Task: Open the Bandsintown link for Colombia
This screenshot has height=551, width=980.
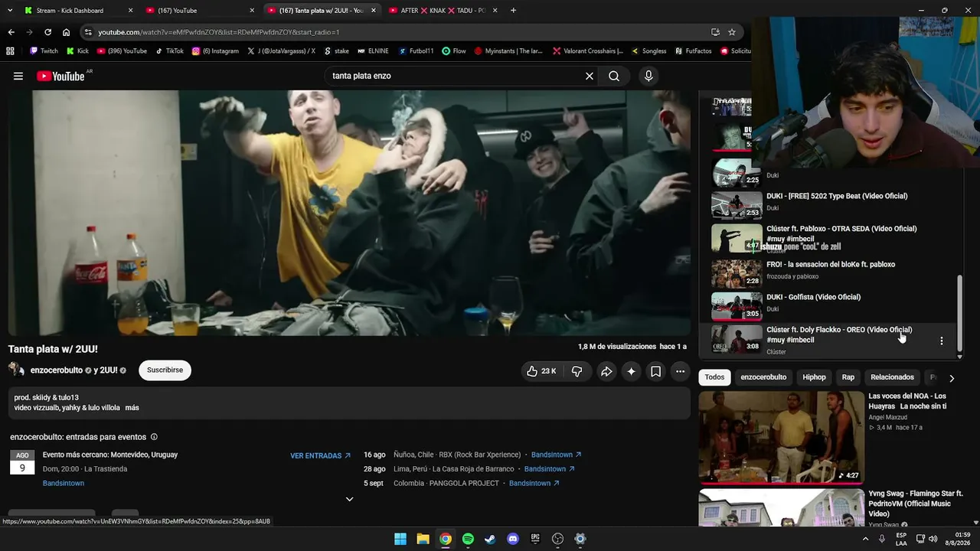Action: click(534, 484)
